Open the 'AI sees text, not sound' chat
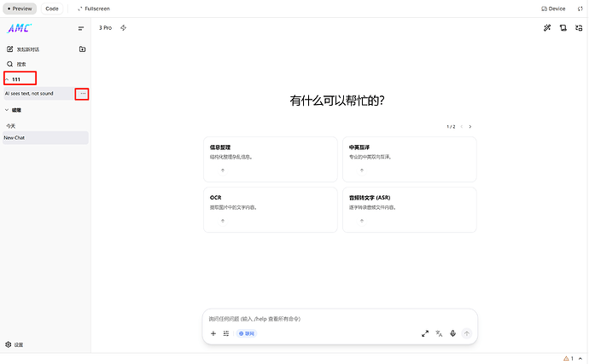This screenshot has height=364, width=589. coord(38,94)
